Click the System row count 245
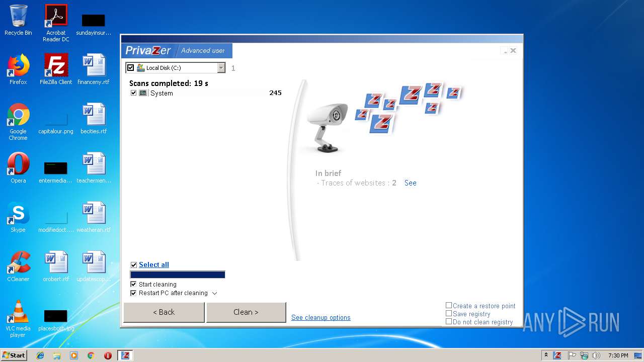 [x=275, y=93]
